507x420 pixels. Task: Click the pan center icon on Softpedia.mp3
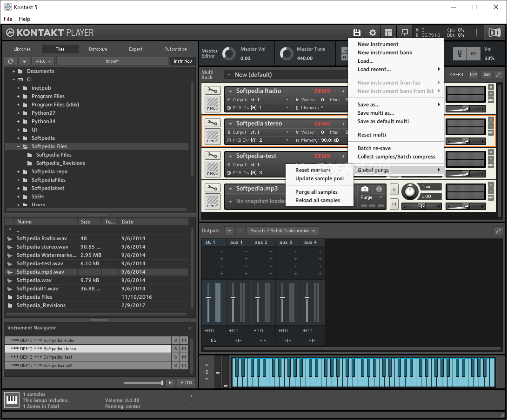pyautogui.click(x=421, y=206)
